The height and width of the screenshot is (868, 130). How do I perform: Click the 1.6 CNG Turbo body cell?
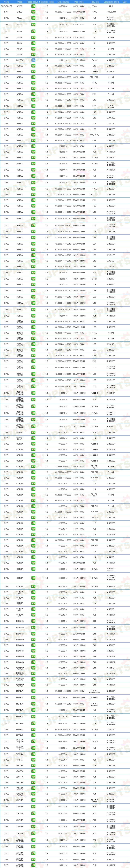(94, 800)
